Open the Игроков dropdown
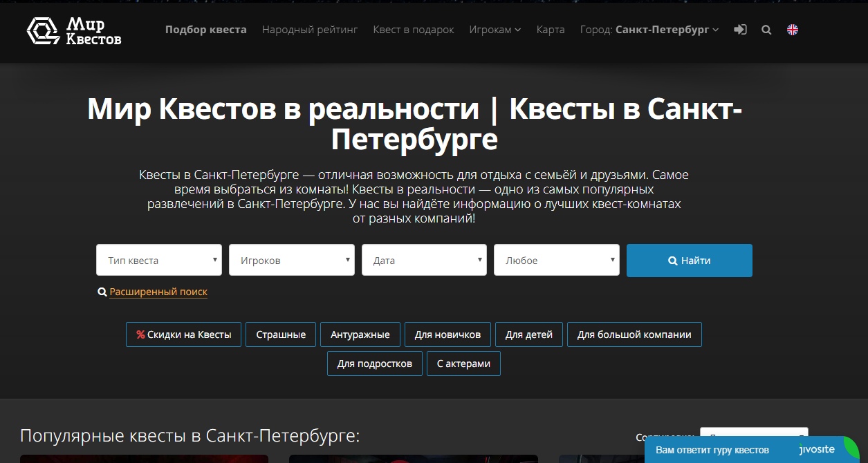 pos(292,261)
